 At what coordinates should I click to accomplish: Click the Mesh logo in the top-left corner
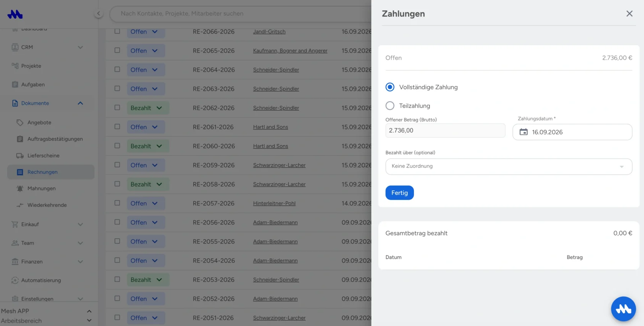pyautogui.click(x=15, y=14)
